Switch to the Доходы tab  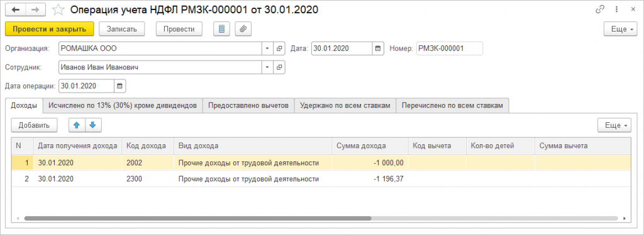25,105
